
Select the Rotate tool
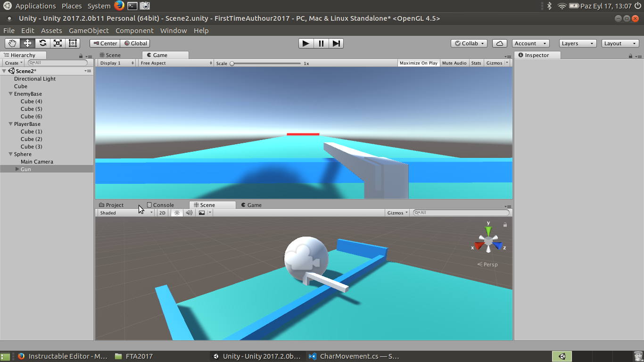(42, 43)
